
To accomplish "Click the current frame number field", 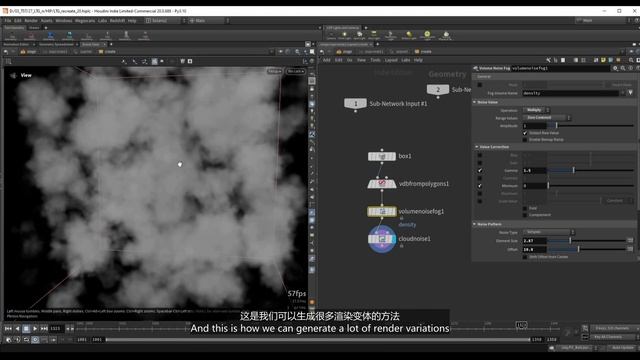I will click(56, 328).
